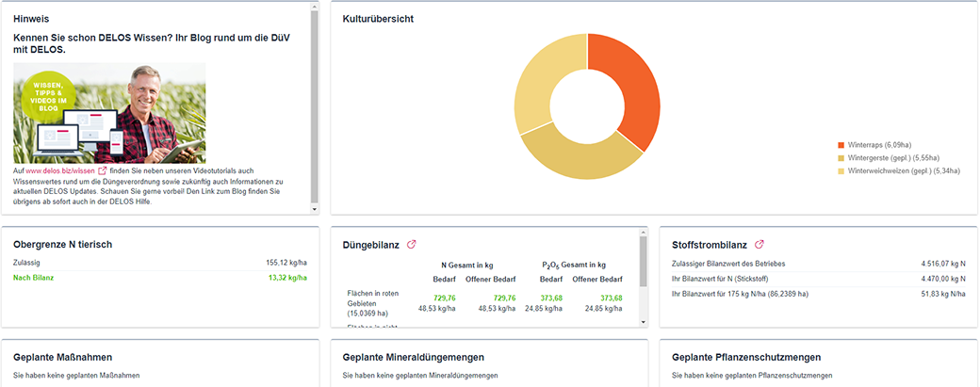Click Düngebilanz panel scrollbar up arrow
Screen dimensions: 980x387
[644, 233]
